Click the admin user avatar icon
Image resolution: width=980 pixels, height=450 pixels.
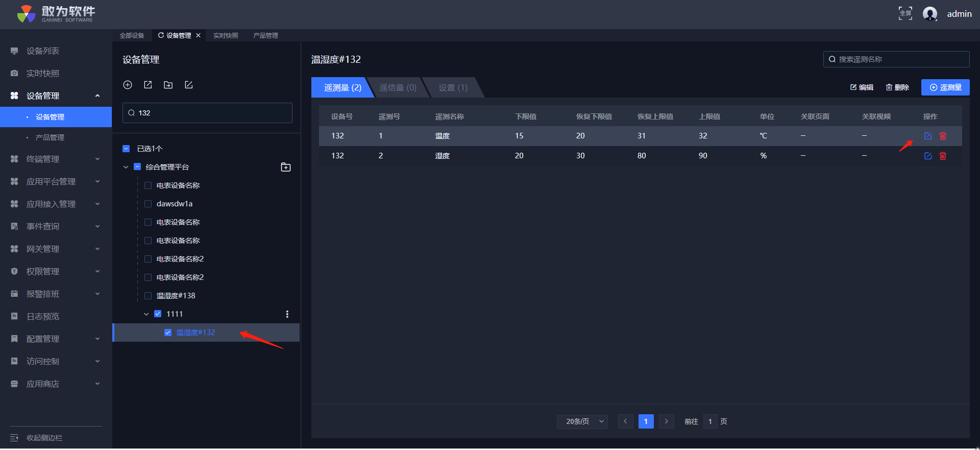coord(930,14)
